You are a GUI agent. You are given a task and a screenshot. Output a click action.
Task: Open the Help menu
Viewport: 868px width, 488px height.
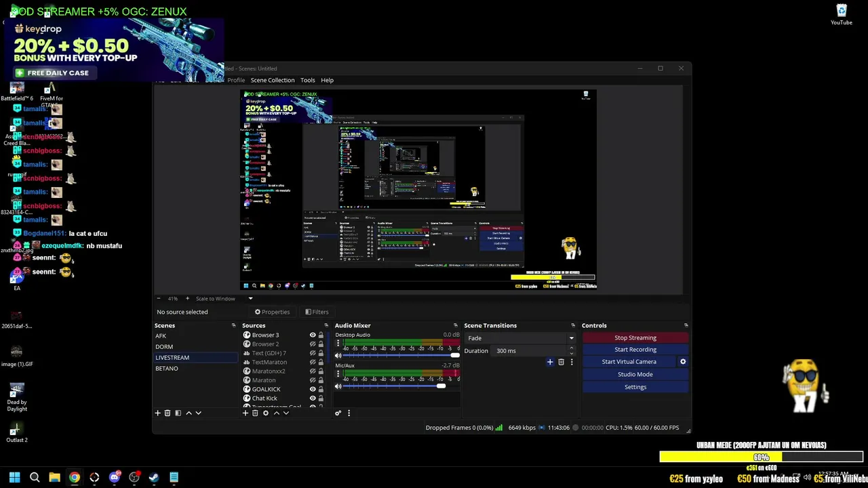tap(327, 80)
